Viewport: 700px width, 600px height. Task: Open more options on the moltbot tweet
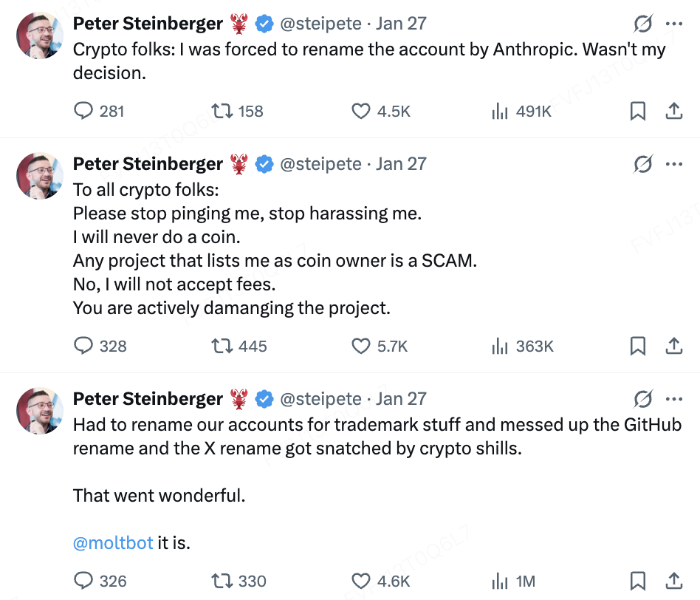point(673,399)
